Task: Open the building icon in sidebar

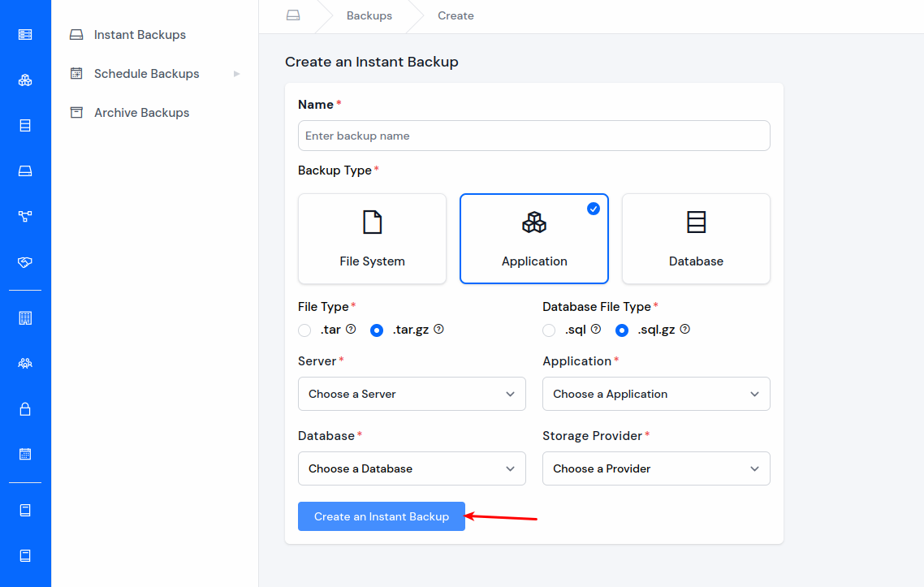Action: click(24, 318)
